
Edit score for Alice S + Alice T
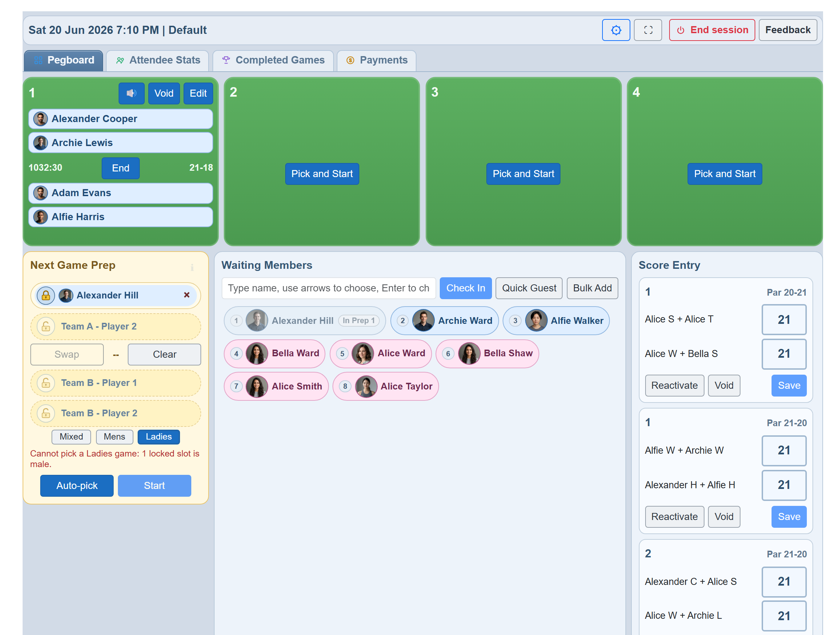pyautogui.click(x=784, y=320)
